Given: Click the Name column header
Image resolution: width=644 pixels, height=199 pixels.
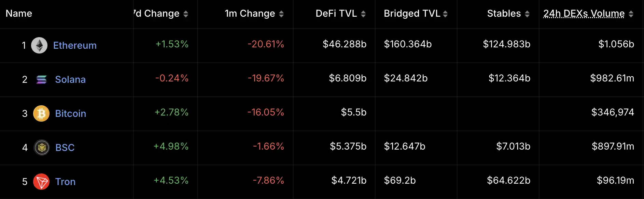Looking at the screenshot, I should tap(19, 14).
